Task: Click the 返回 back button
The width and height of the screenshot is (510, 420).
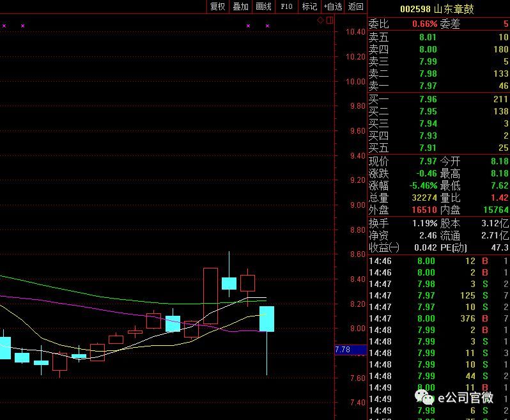Action: click(x=355, y=6)
